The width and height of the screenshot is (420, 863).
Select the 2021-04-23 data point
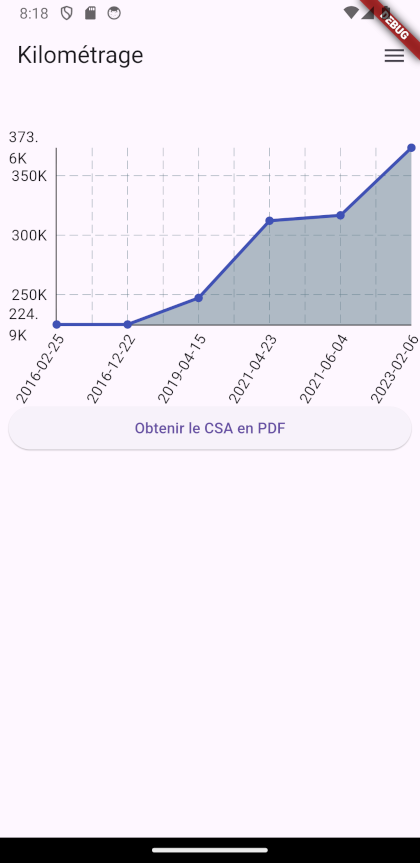[270, 221]
